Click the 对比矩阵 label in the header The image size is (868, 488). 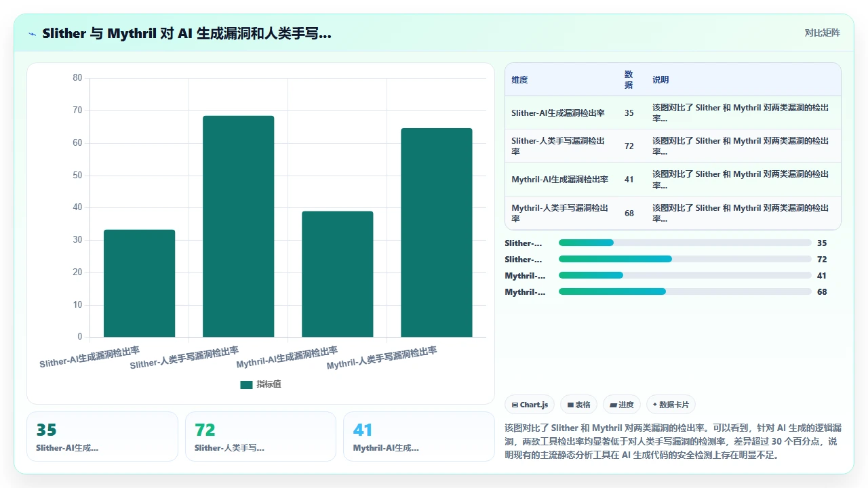[822, 33]
